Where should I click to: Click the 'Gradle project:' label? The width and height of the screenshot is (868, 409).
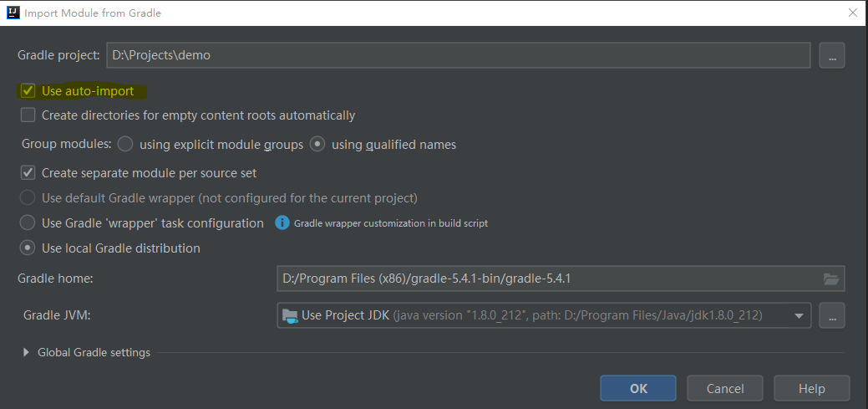coord(58,55)
